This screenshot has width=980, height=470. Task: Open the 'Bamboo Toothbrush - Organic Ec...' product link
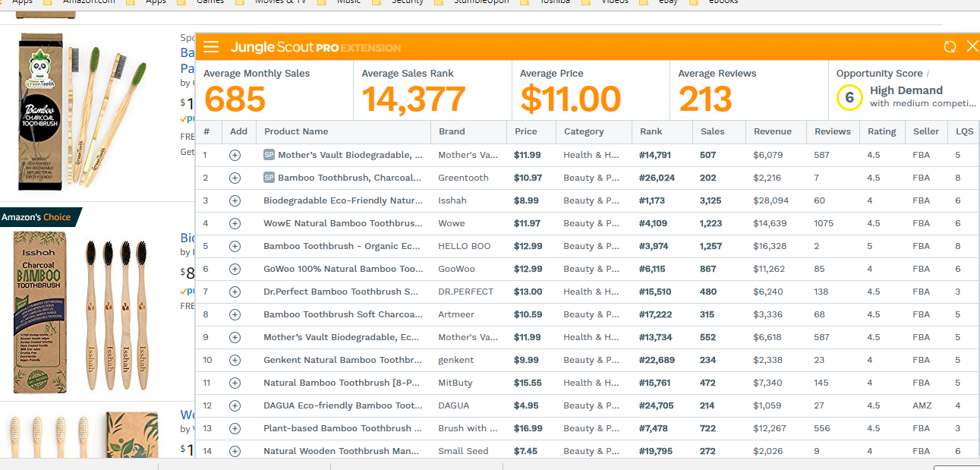pos(342,246)
